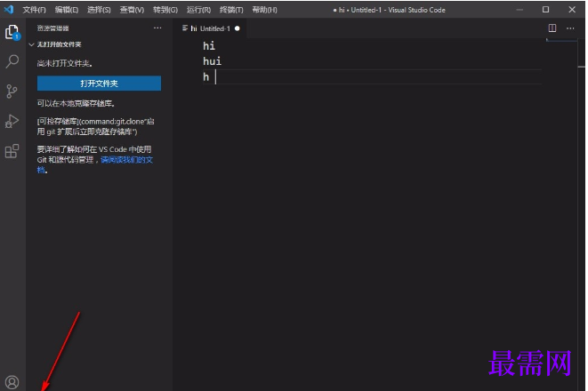Click the vertical scrollbar of the editor
The height and width of the screenshot is (391, 588).
pos(581,213)
